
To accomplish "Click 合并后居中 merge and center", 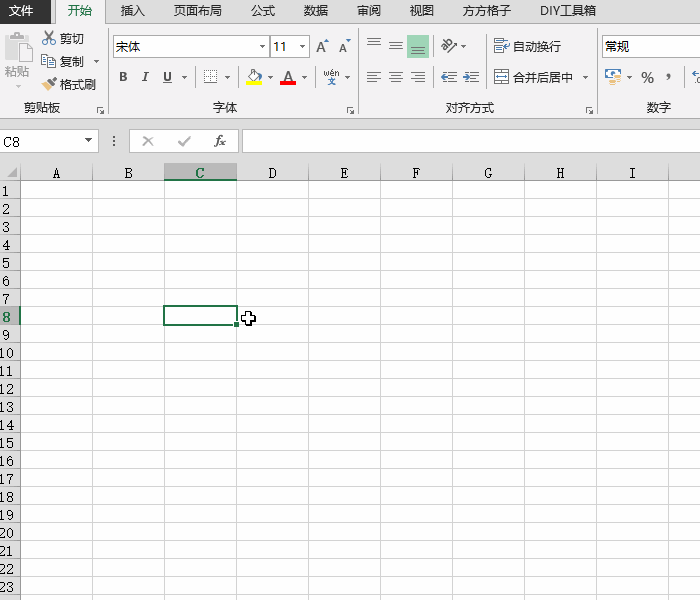I will [x=533, y=77].
